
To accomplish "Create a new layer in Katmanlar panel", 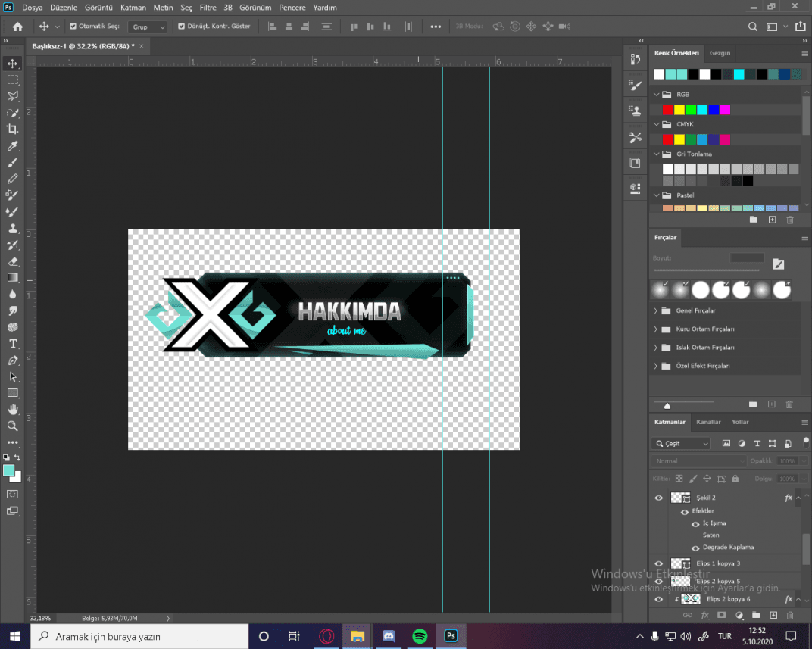I will (773, 615).
